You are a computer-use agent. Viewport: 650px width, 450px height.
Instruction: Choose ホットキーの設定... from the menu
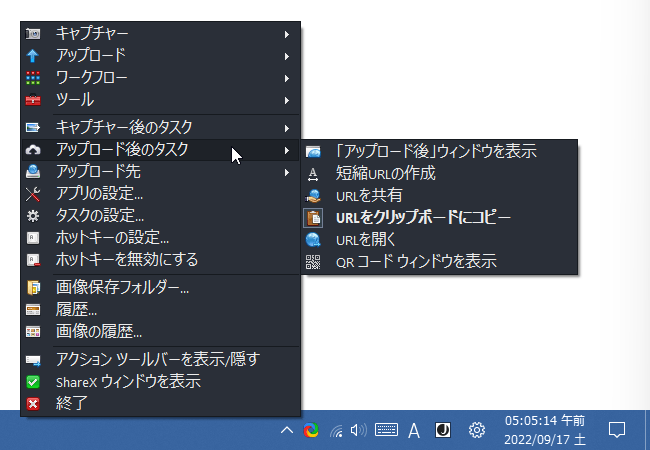point(160,238)
